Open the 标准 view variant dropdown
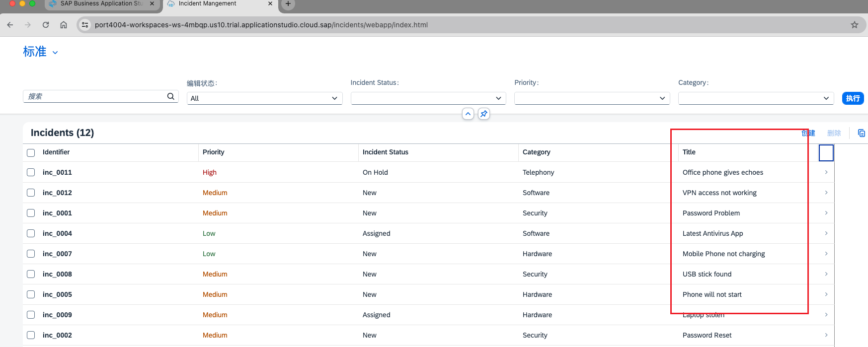Viewport: 868px width, 347px height. point(55,53)
